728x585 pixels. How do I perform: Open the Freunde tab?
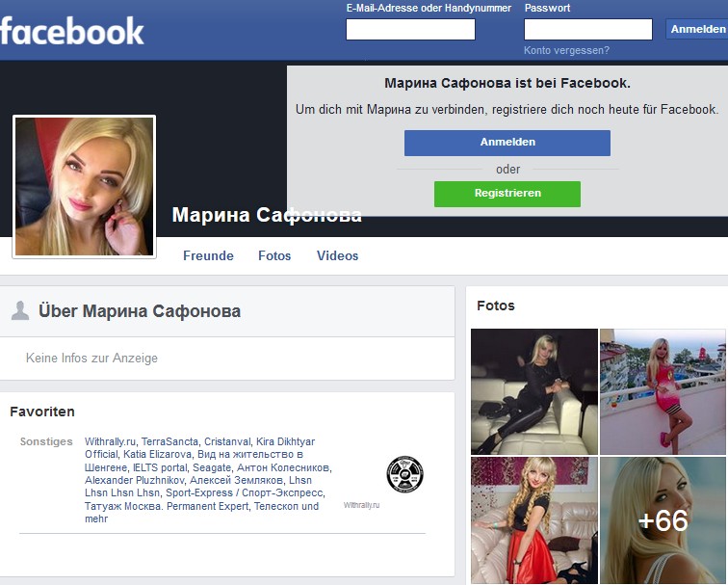pyautogui.click(x=208, y=255)
